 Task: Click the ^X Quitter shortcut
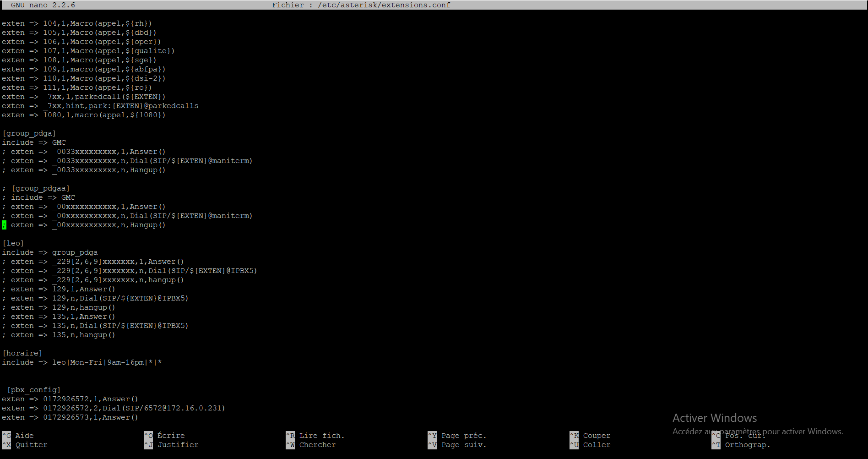point(25,445)
